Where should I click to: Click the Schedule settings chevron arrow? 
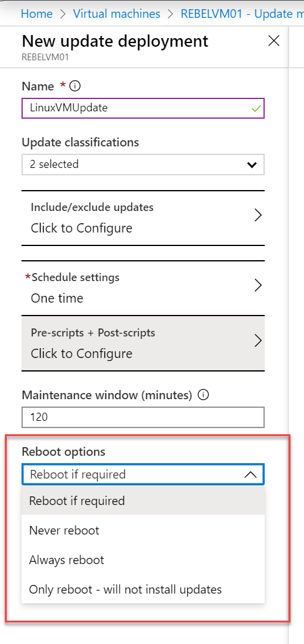point(258,285)
